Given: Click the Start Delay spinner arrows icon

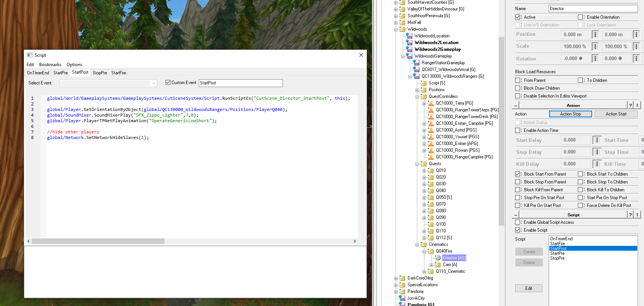Looking at the screenshot, I should coord(597,140).
